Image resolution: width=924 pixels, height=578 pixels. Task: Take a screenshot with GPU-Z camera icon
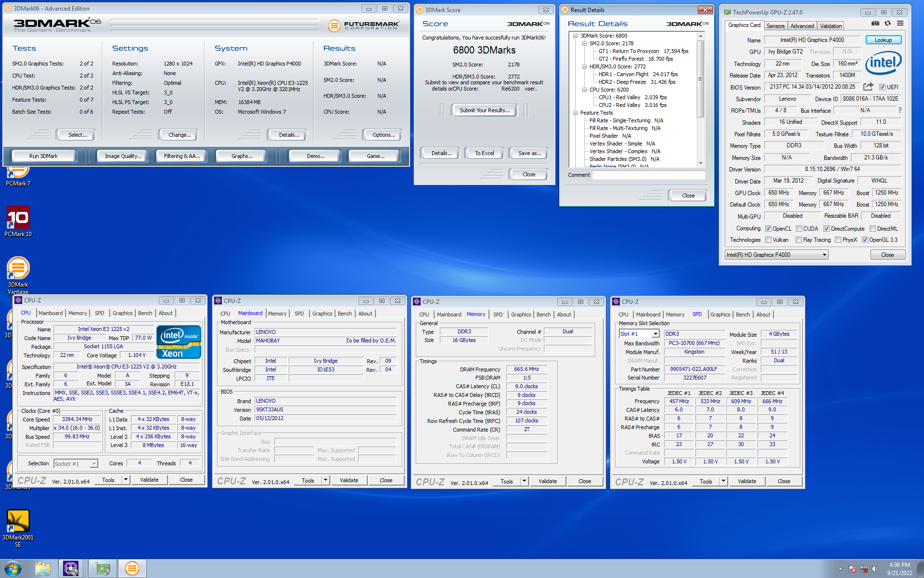(x=875, y=24)
